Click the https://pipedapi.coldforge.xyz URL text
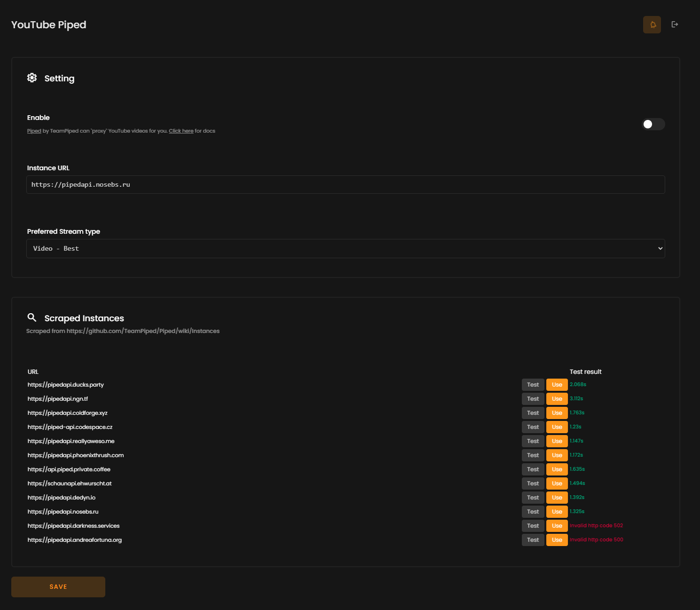Viewport: 700px width, 610px height. (x=68, y=413)
